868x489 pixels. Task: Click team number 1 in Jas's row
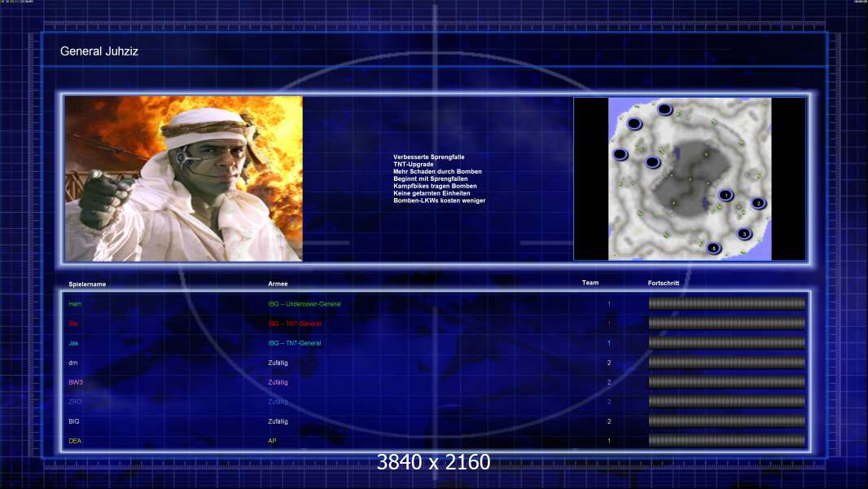tap(609, 343)
